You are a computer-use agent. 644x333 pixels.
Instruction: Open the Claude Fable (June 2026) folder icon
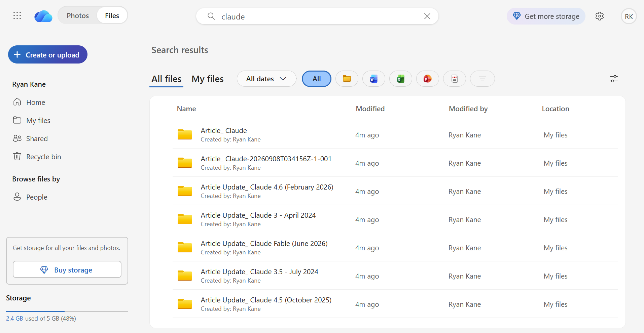click(x=185, y=247)
